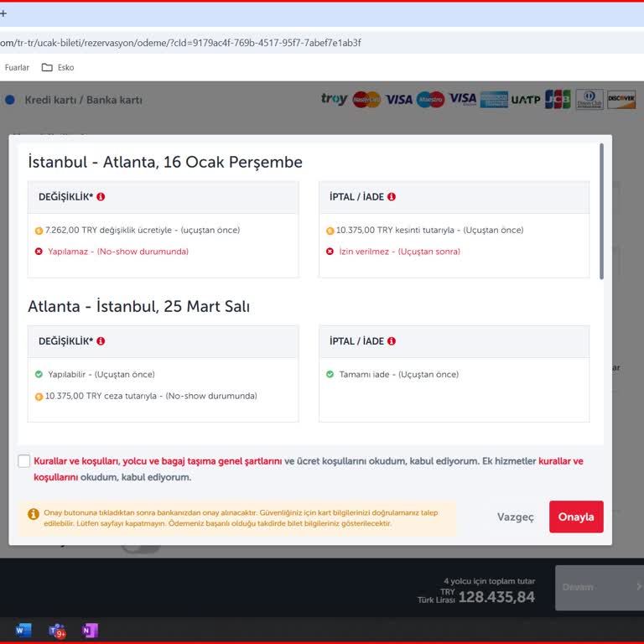Click the Discover card logo
Image resolution: width=644 pixels, height=644 pixels.
621,99
